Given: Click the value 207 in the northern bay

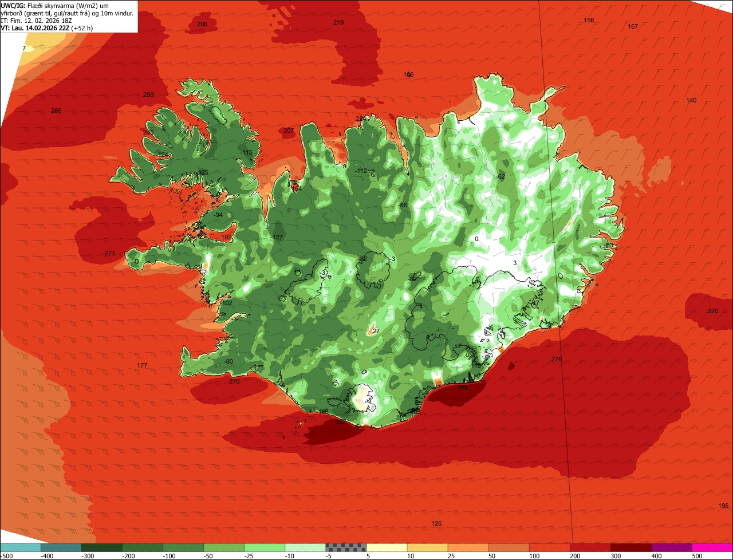Looking at the screenshot, I should 289,131.
